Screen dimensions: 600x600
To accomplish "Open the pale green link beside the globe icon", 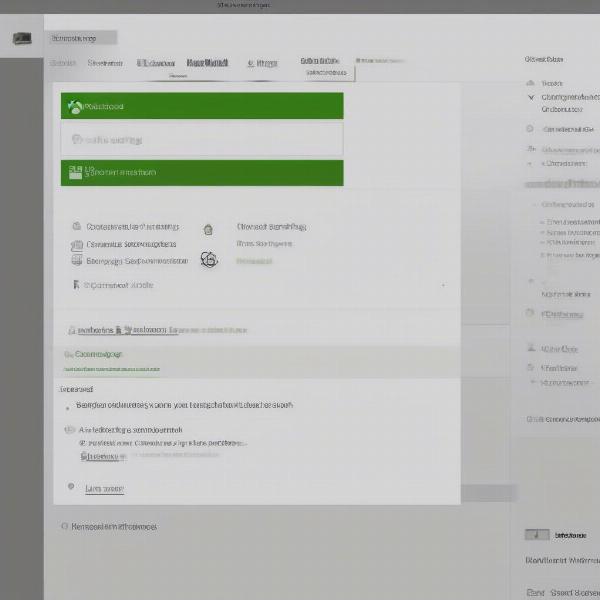I will pos(254,261).
